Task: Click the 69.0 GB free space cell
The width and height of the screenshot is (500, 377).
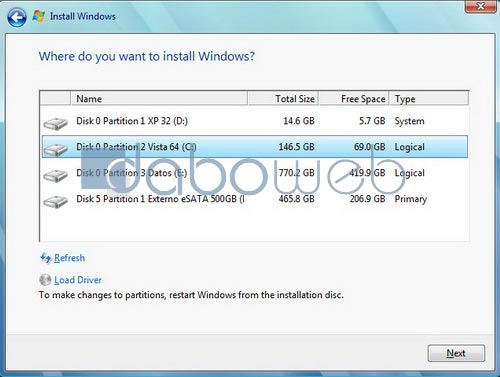Action: pyautogui.click(x=369, y=147)
